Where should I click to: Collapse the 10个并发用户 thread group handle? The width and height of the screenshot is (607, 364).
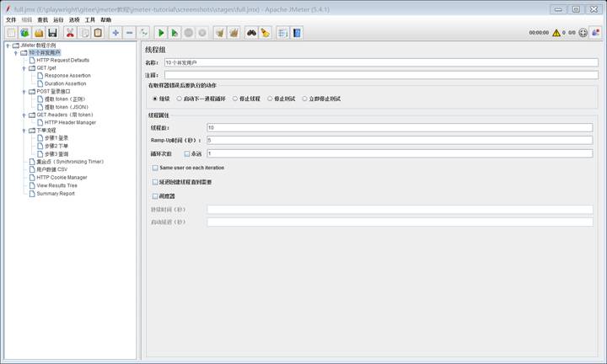click(x=16, y=53)
